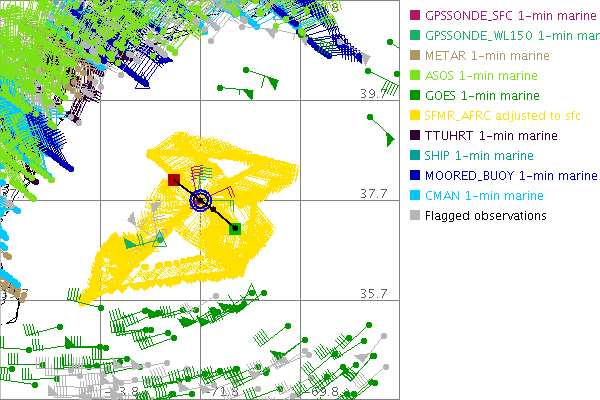Viewport: 600px width, 400px height.
Task: Click the 39.7 latitude grid label
Action: [x=374, y=94]
